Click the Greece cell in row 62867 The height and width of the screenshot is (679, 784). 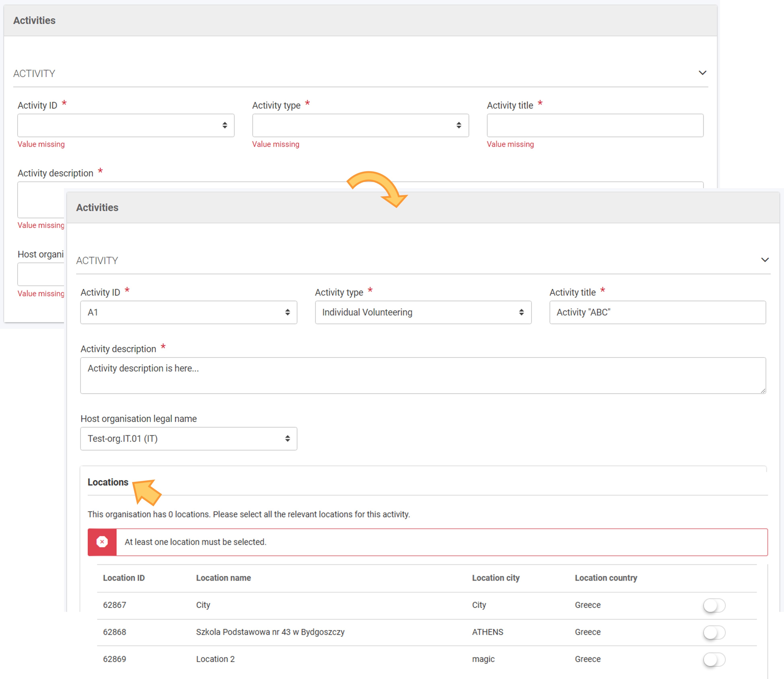(588, 605)
